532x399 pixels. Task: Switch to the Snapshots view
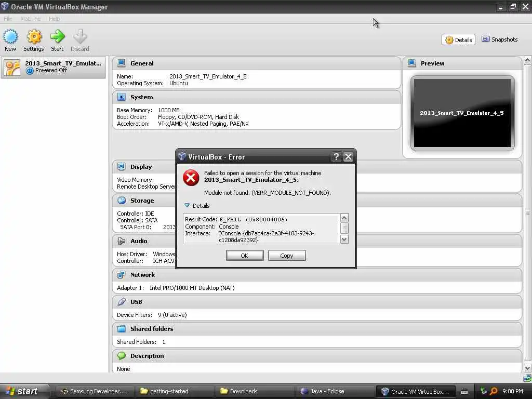[x=499, y=39]
